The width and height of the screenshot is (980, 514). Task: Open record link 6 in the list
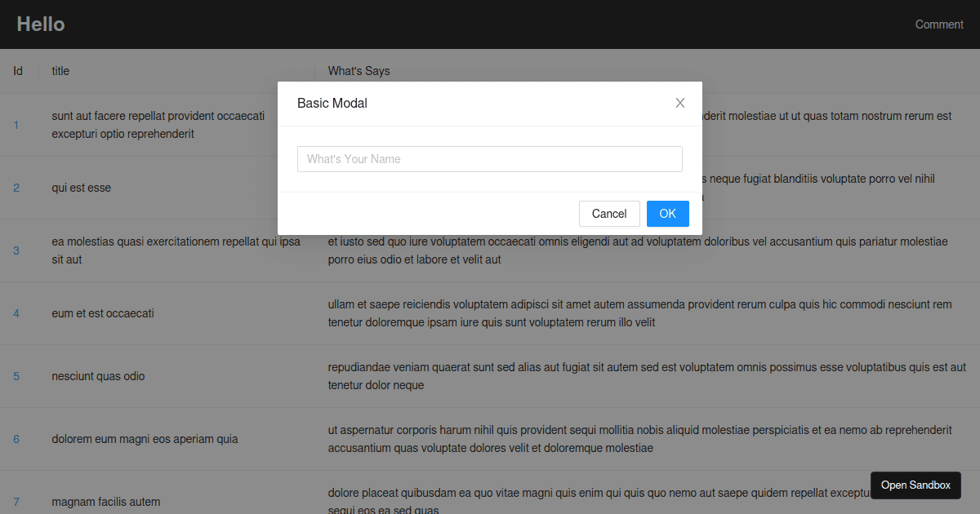tap(16, 439)
